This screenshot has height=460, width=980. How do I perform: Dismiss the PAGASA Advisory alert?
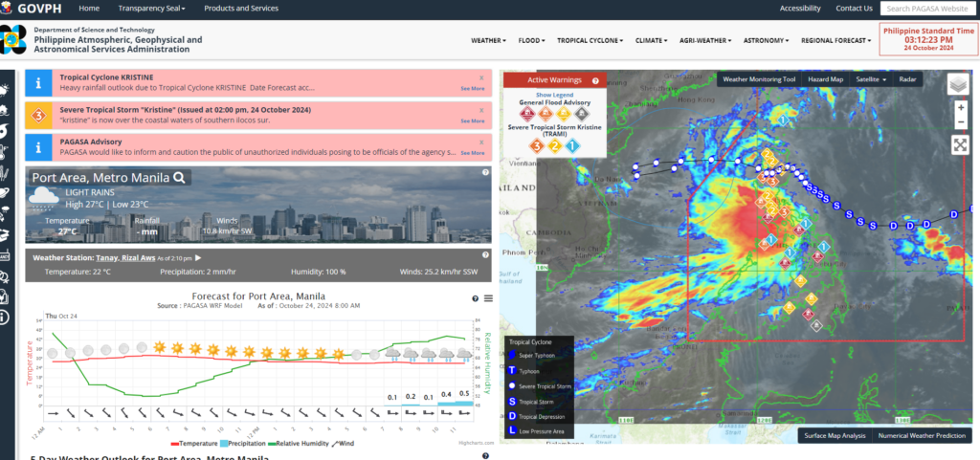coord(481,142)
